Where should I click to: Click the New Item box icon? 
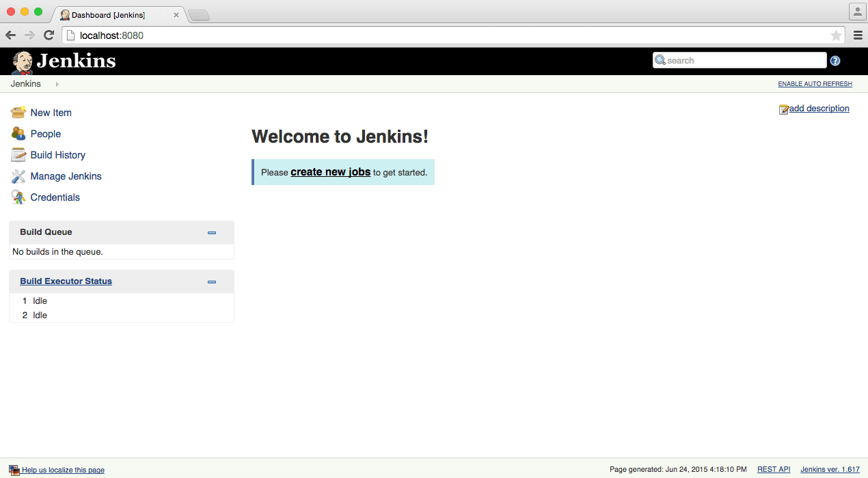18,113
